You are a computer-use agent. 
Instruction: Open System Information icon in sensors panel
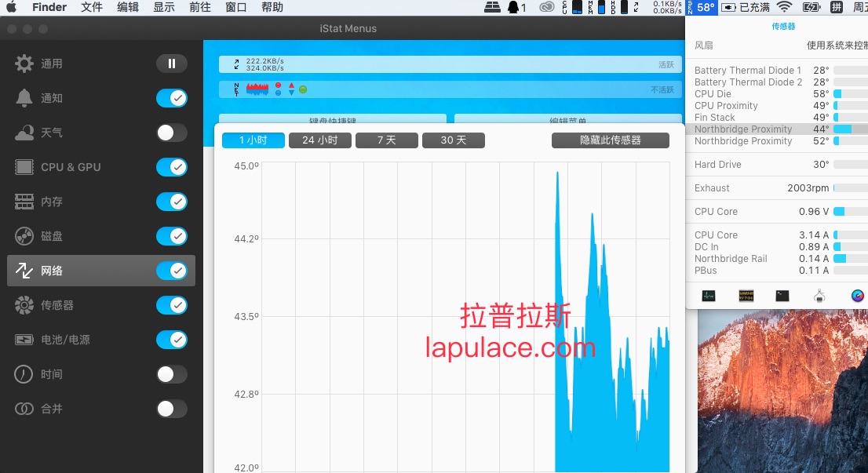coord(820,296)
